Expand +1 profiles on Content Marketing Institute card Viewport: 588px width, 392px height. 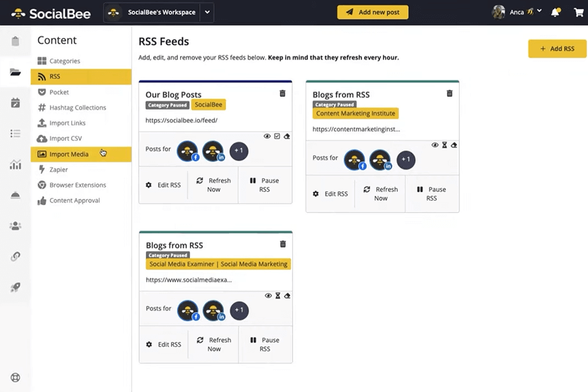click(x=406, y=160)
